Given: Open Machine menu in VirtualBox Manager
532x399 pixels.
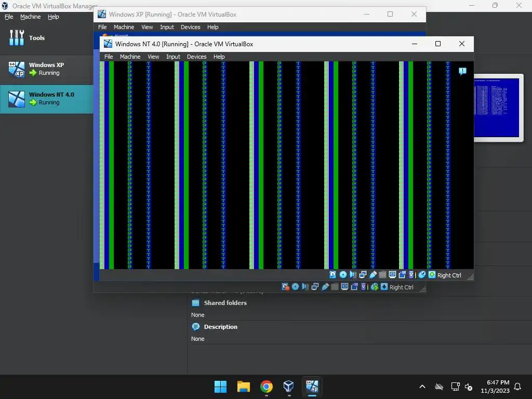Looking at the screenshot, I should coord(31,17).
